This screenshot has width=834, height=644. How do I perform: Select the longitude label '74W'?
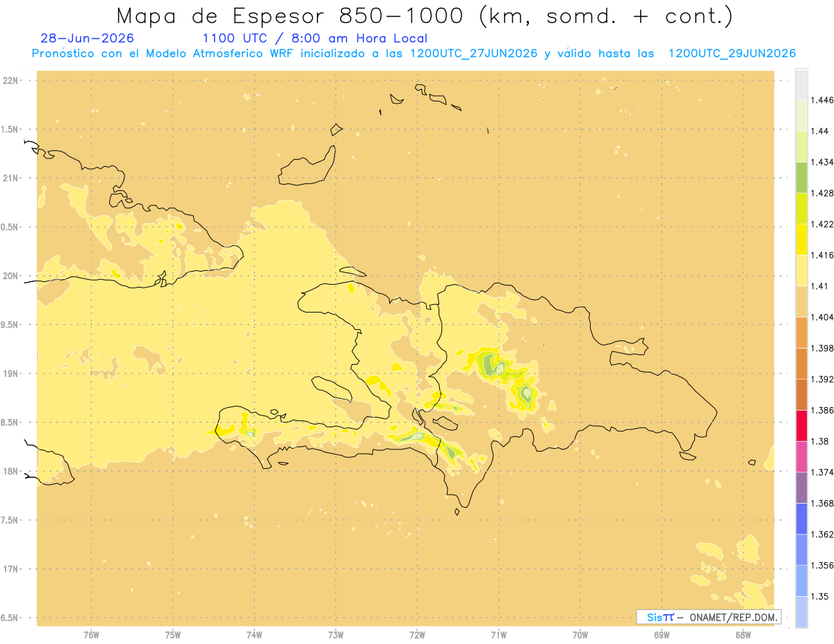pos(254,635)
